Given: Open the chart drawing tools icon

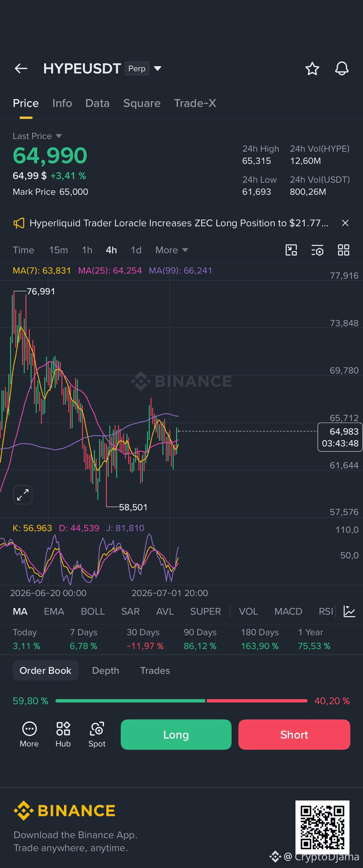Looking at the screenshot, I should 291,250.
